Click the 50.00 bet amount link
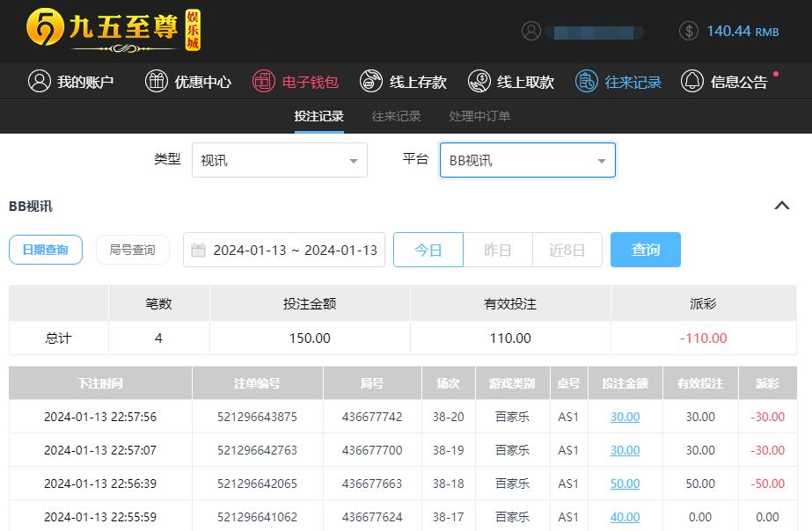 point(625,484)
